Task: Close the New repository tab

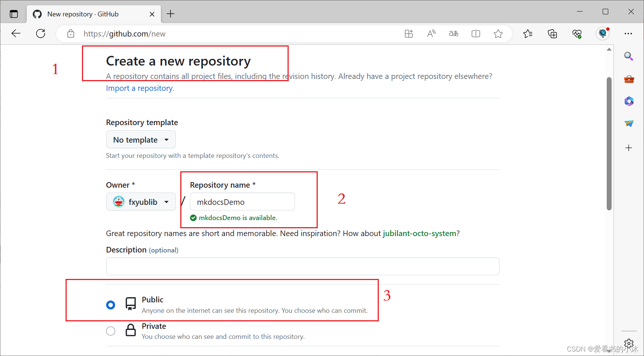Action: 152,14
